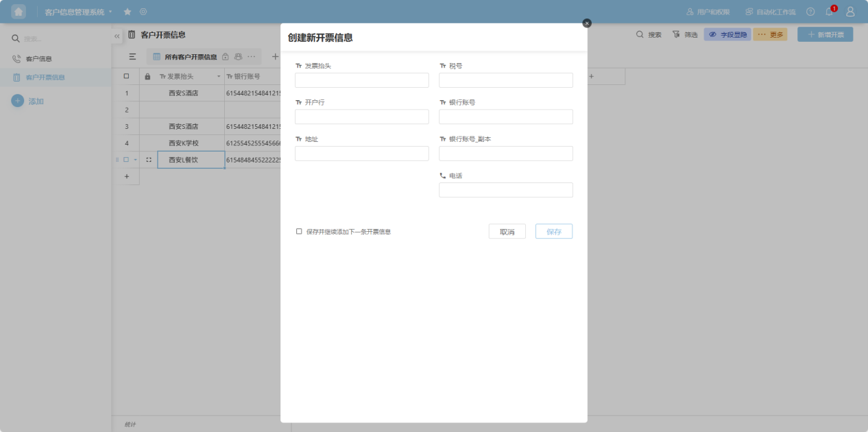
Task: Switch to 所有客户开票信息 view tab
Action: click(x=190, y=57)
